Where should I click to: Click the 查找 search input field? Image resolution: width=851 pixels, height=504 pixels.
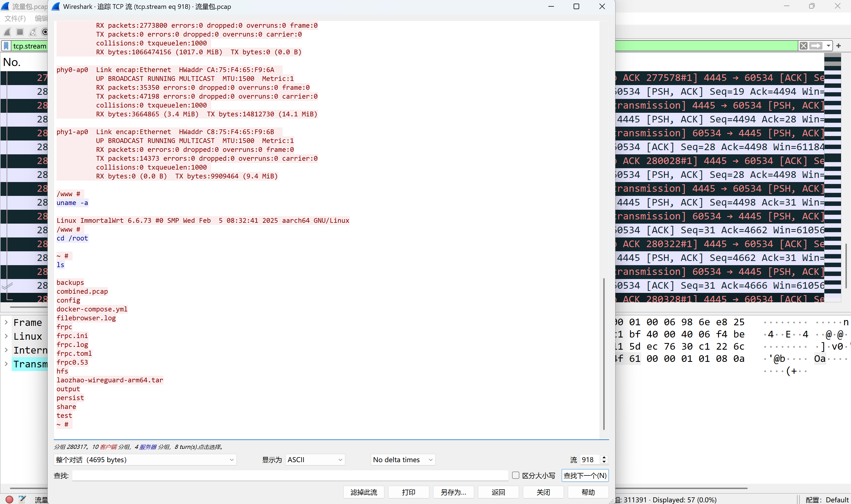[x=290, y=475]
